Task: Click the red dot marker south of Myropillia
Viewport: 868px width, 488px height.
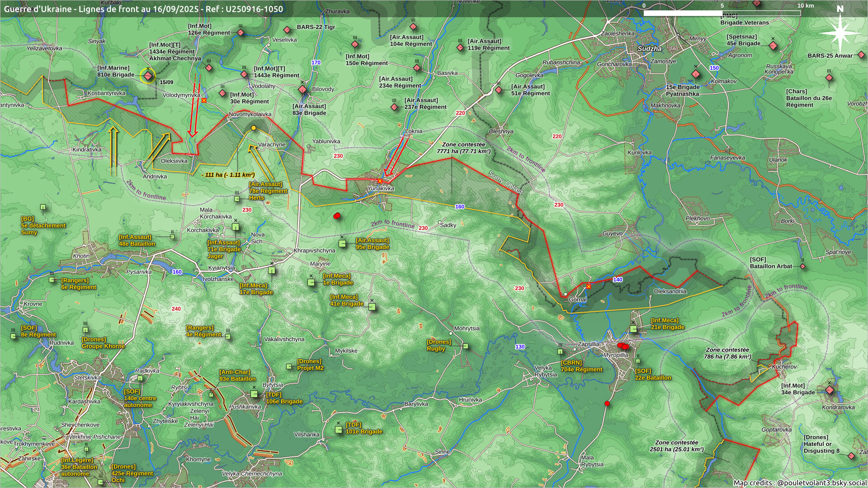Action: (607, 404)
